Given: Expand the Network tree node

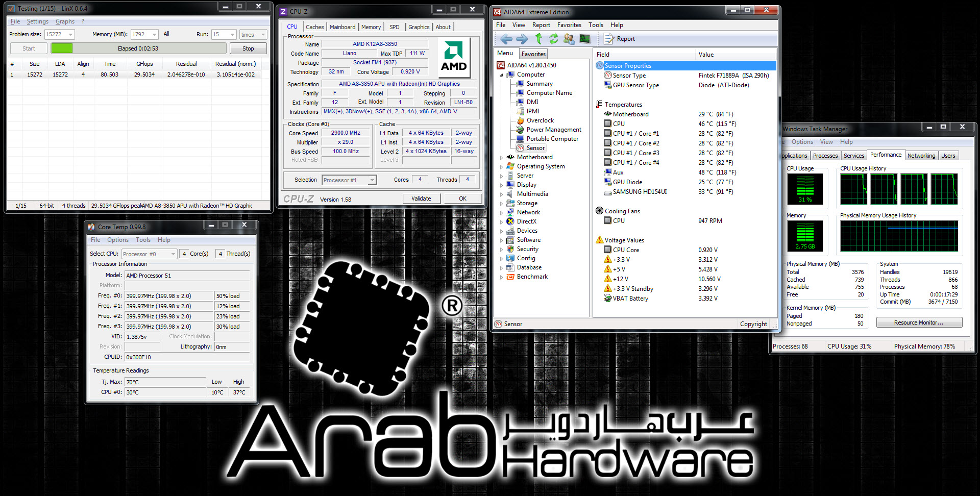Looking at the screenshot, I should pyautogui.click(x=501, y=212).
